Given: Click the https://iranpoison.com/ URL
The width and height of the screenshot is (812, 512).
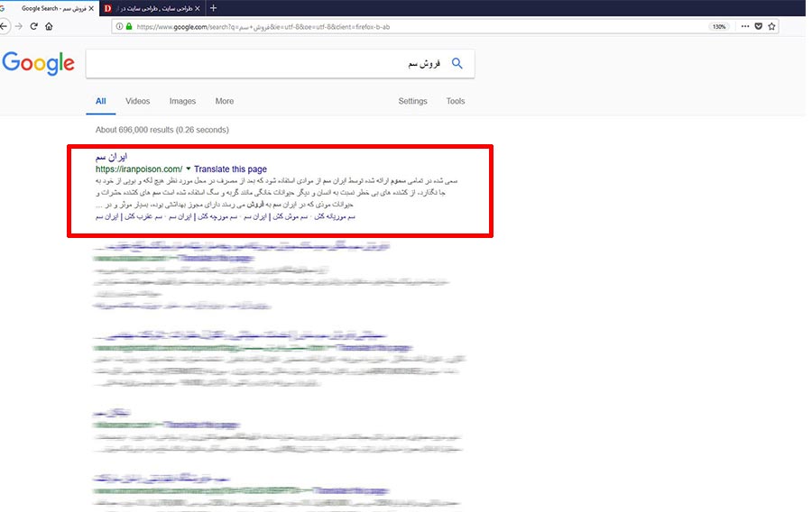Looking at the screenshot, I should coord(139,169).
